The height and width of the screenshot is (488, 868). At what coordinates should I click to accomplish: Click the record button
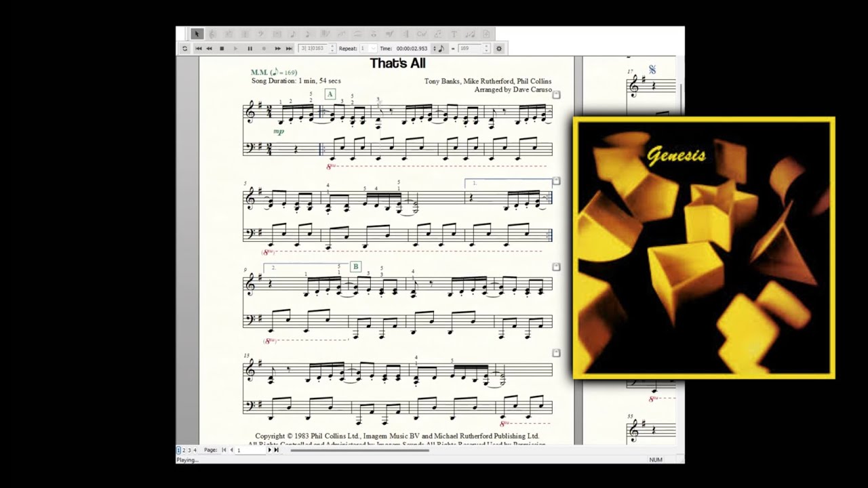click(x=264, y=48)
